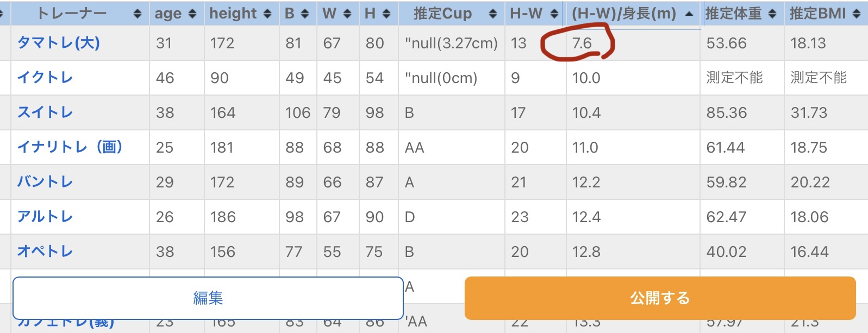Viewport: 868px width, 333px height.
Task: Sort by W column arrow icon
Action: (x=347, y=14)
